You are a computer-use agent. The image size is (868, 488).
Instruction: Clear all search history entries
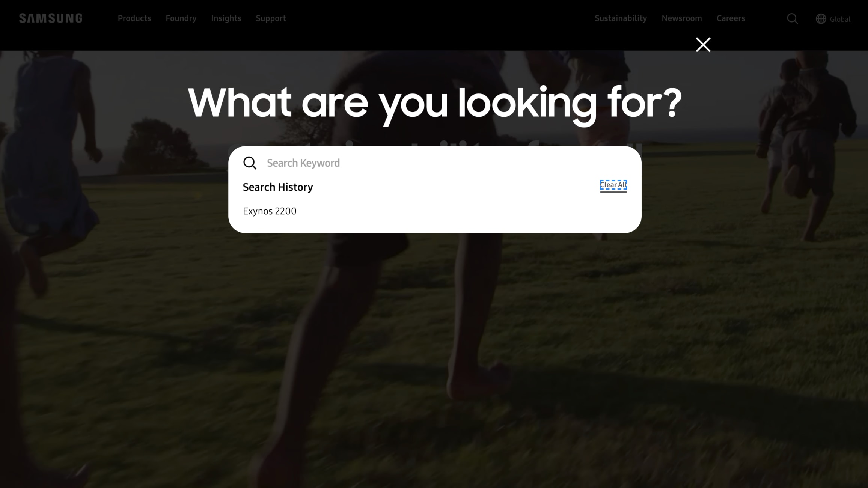coord(613,185)
